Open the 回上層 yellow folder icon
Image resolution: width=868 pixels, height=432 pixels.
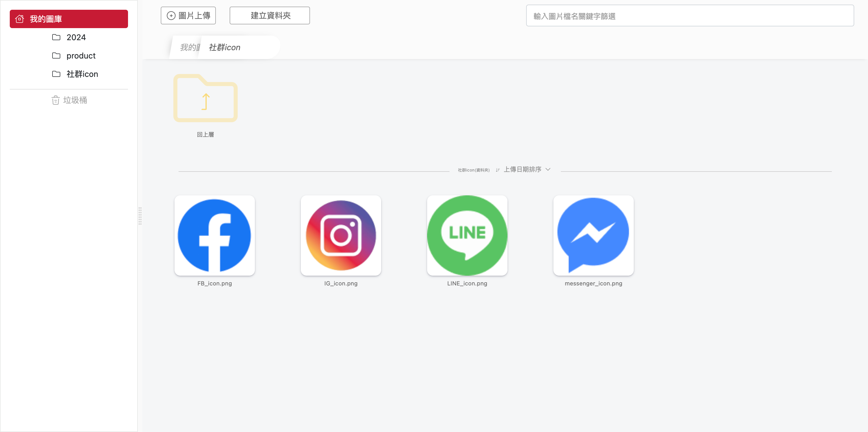pyautogui.click(x=206, y=98)
